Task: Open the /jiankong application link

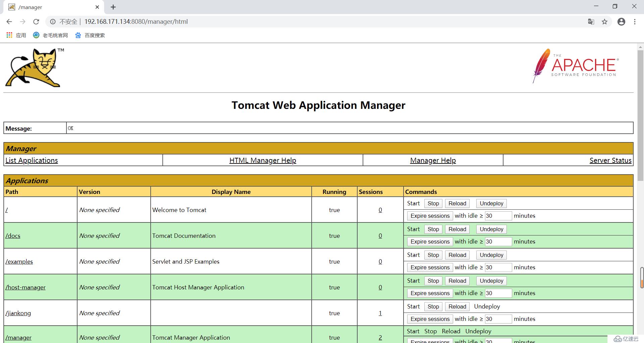Action: coord(18,313)
